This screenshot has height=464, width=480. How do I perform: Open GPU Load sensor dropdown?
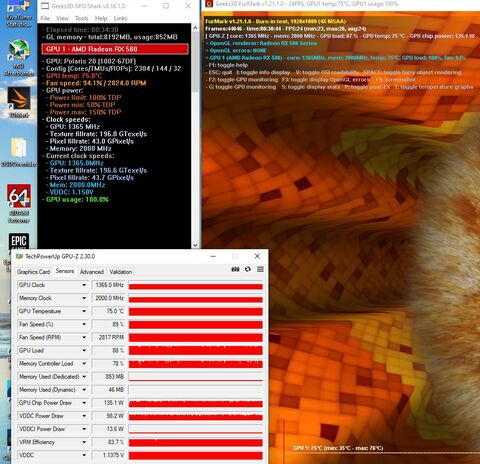pyautogui.click(x=84, y=350)
